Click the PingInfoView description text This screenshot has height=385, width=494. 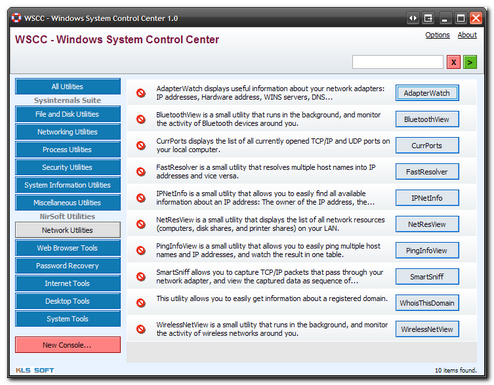pyautogui.click(x=268, y=250)
